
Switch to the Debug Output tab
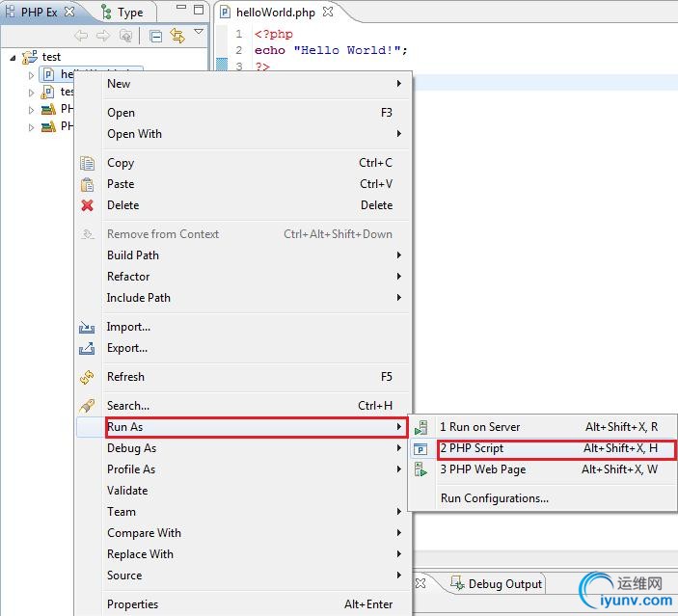click(497, 583)
